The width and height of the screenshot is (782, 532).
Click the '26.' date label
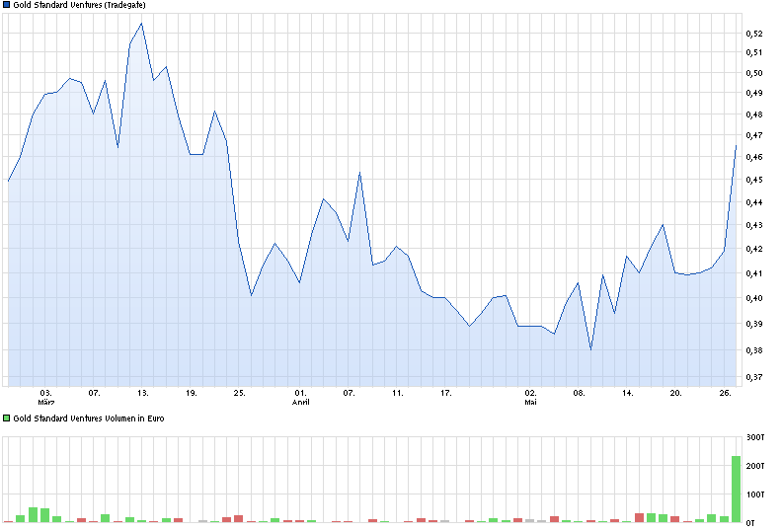(x=725, y=393)
